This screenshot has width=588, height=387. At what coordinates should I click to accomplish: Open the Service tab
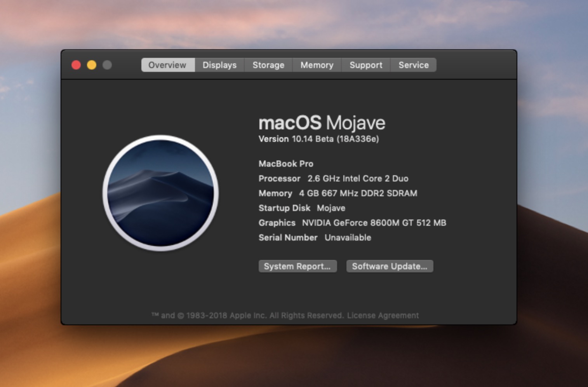pyautogui.click(x=413, y=65)
